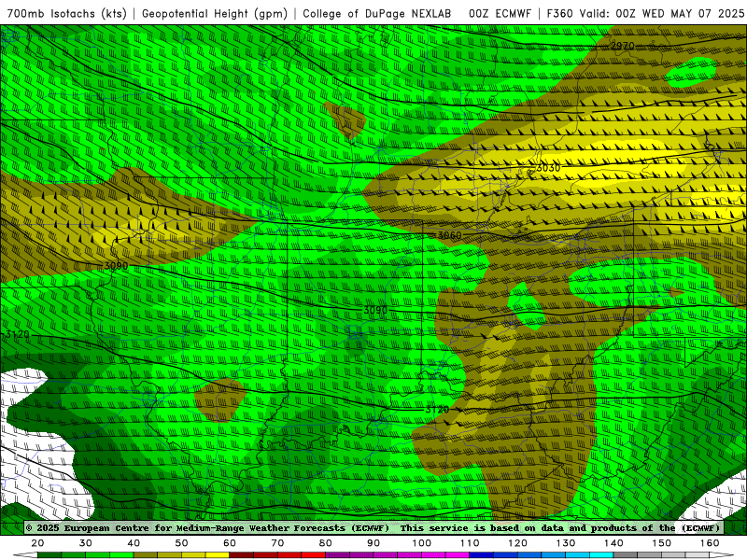The image size is (747, 560).
Task: Click the legend value 80
Action: pos(325,543)
